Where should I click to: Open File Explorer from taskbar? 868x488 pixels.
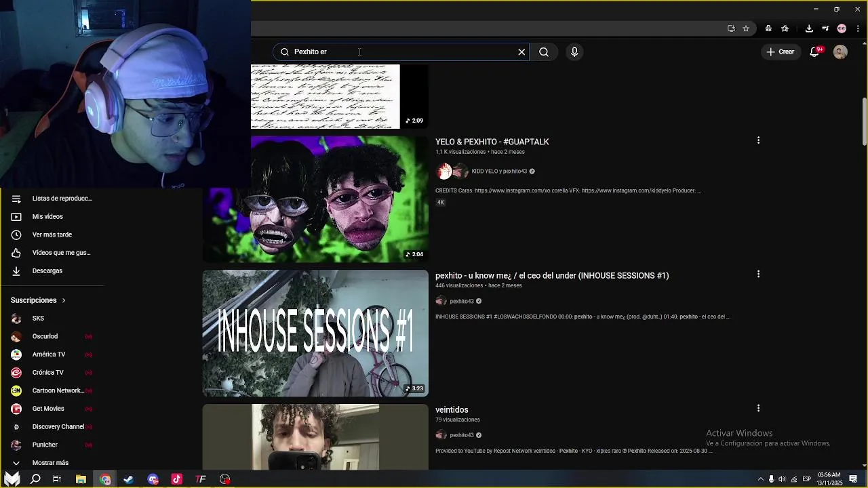(x=81, y=479)
